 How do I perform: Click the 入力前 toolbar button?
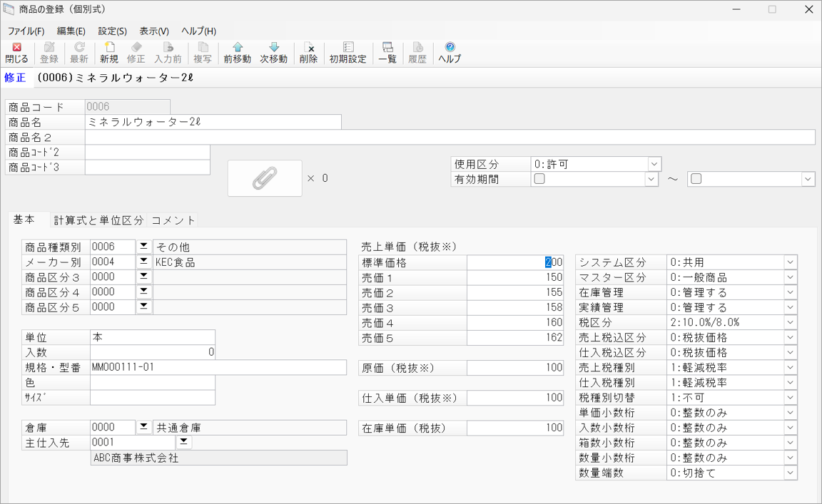tap(168, 51)
